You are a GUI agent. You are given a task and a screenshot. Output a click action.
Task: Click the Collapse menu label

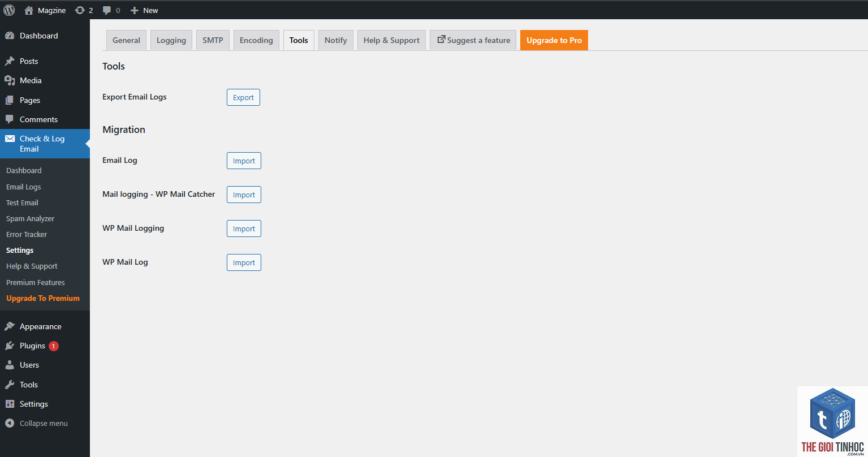pyautogui.click(x=44, y=423)
